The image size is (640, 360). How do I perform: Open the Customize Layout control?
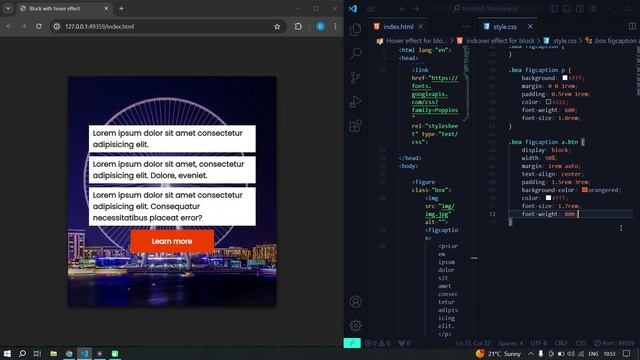(x=593, y=8)
